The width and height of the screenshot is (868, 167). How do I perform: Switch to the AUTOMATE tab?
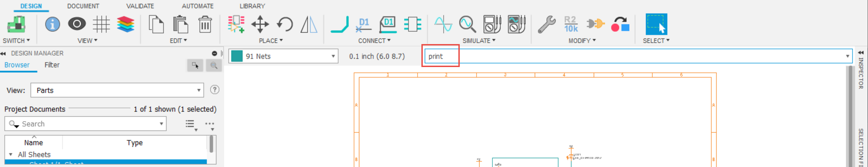coord(198,6)
